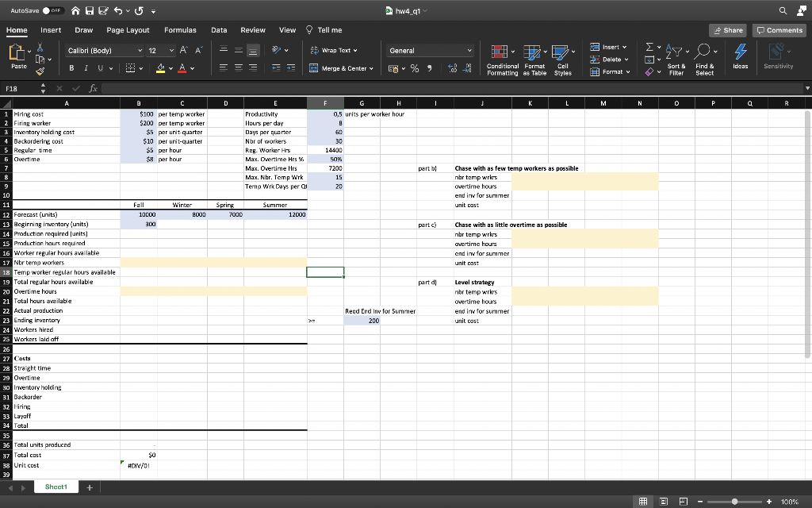
Task: Switch to the Formulas ribbon tab
Action: point(180,29)
